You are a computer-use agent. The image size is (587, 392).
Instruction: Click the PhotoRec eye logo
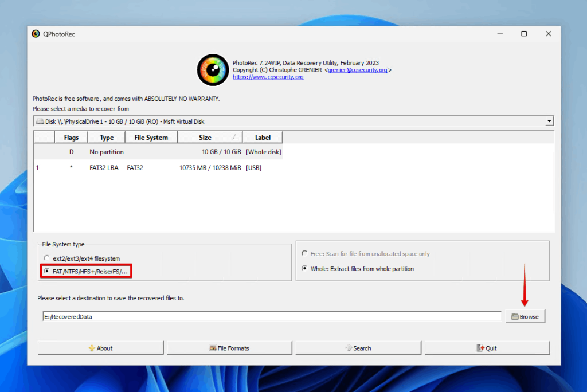tap(212, 69)
